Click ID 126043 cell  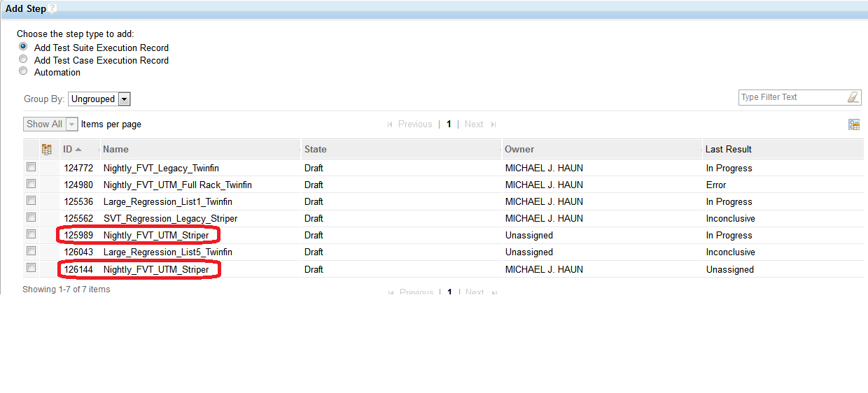pyautogui.click(x=78, y=252)
